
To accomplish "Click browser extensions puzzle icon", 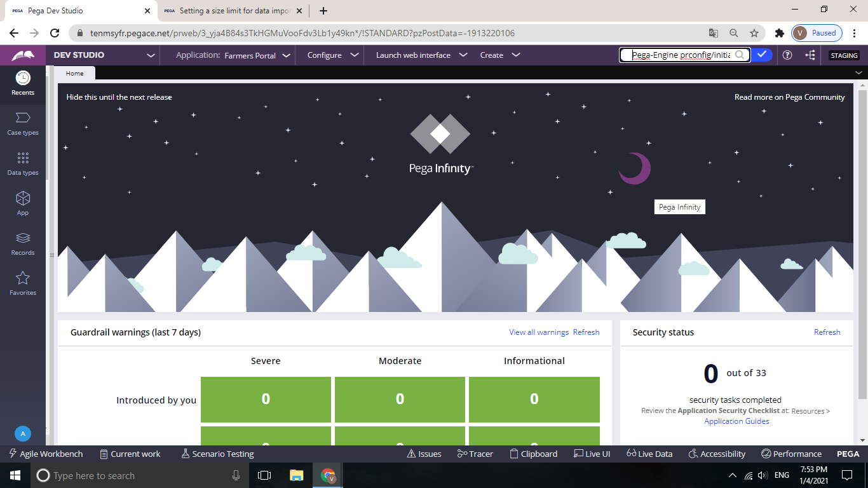I will coord(779,33).
